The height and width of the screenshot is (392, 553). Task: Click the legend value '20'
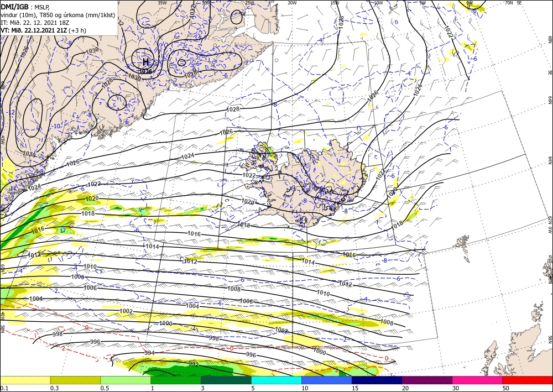point(405,388)
